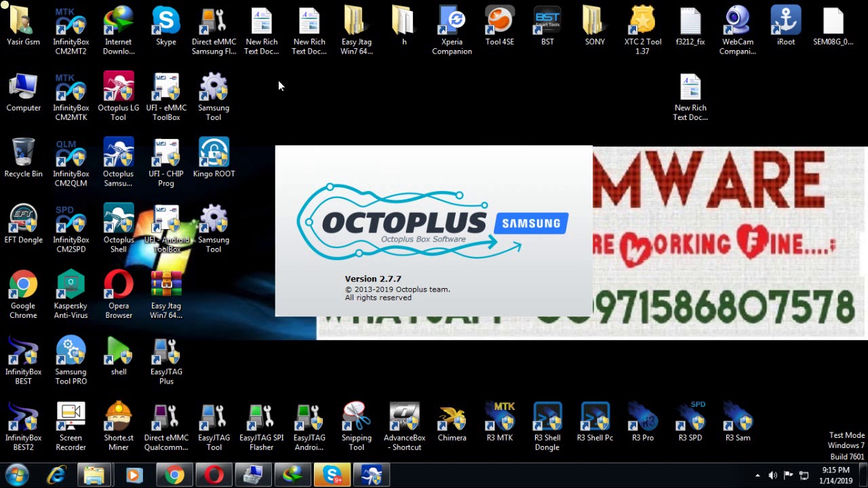
Task: Open EFT Dongle shortcut
Action: [23, 225]
